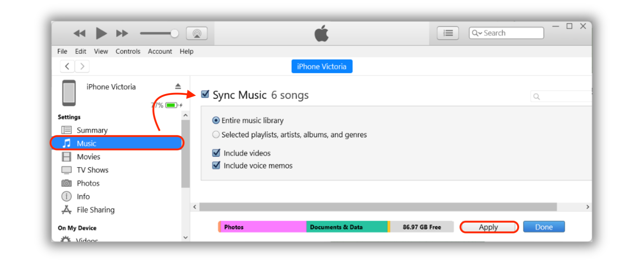644x263 pixels.
Task: Click the music pane search field
Action: click(x=561, y=96)
